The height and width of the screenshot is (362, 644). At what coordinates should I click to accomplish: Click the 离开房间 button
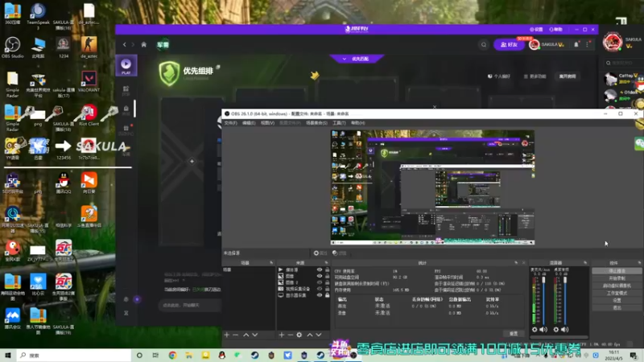pyautogui.click(x=568, y=76)
